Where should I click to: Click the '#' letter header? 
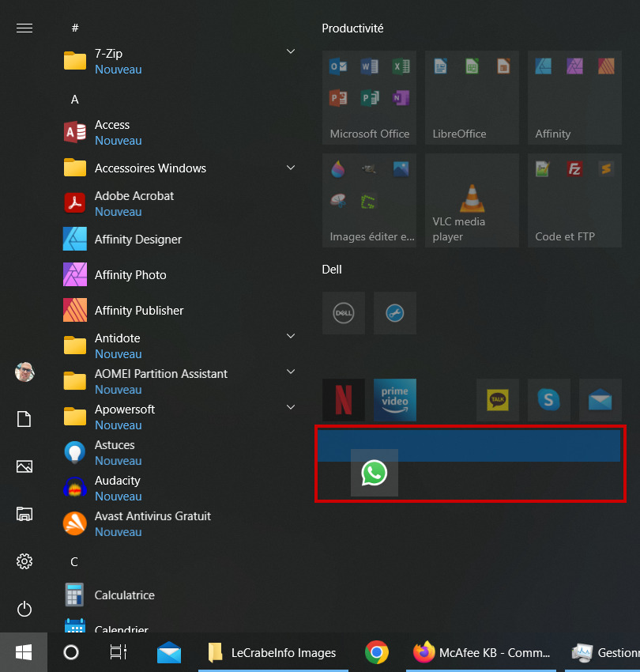pyautogui.click(x=75, y=28)
